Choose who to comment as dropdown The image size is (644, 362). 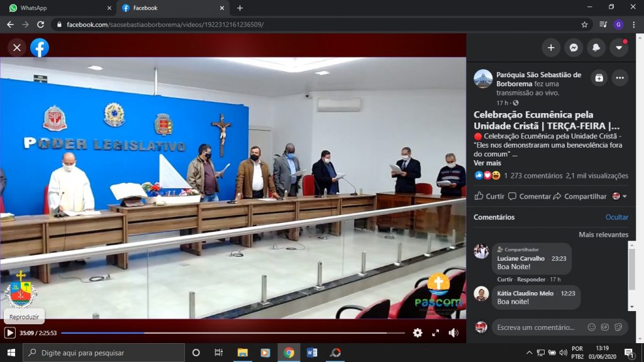[619, 196]
